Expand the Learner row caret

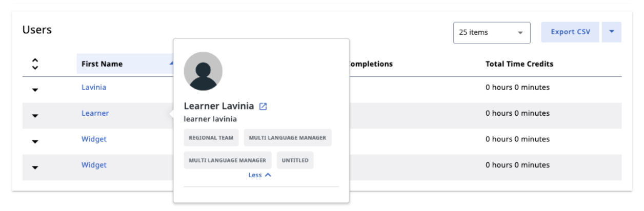click(35, 116)
